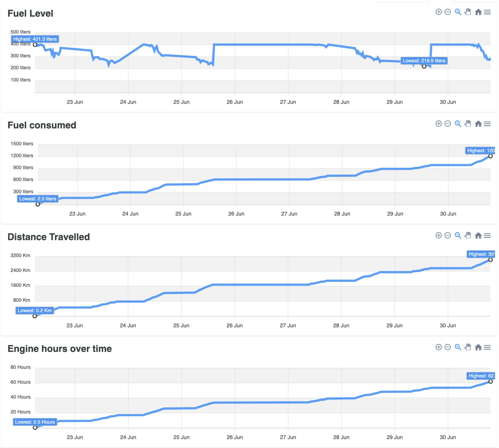Image resolution: width=499 pixels, height=448 pixels.
Task: Reset zoom with home icon on Distance Travelled
Action: coord(478,236)
